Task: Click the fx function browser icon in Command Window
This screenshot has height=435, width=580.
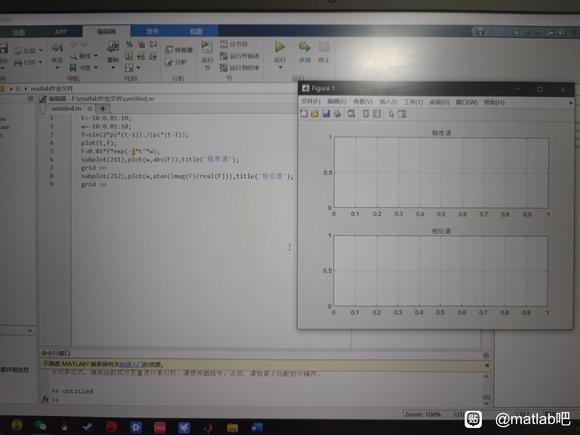Action: coord(45,399)
